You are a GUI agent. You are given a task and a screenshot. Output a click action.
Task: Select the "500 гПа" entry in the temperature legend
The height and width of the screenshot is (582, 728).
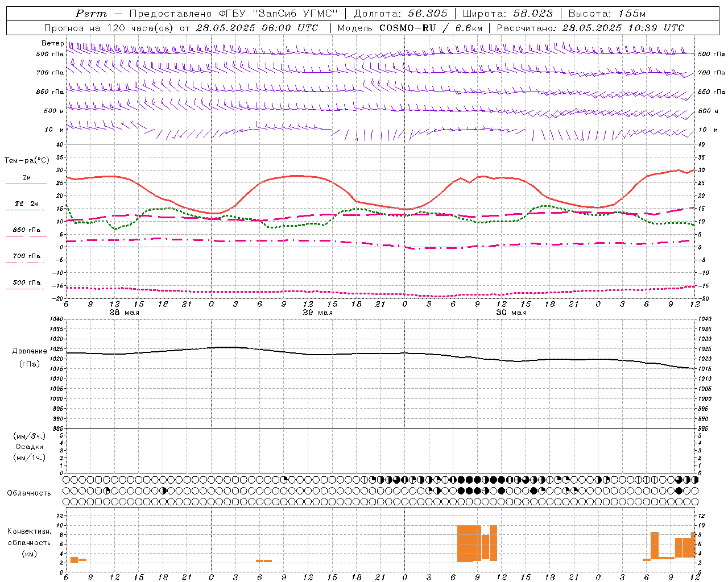27,282
